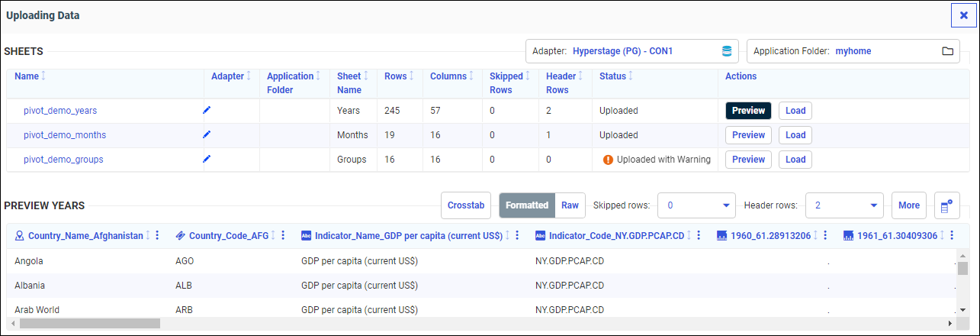980x336 pixels.
Task: Open the More options menu
Action: click(908, 205)
